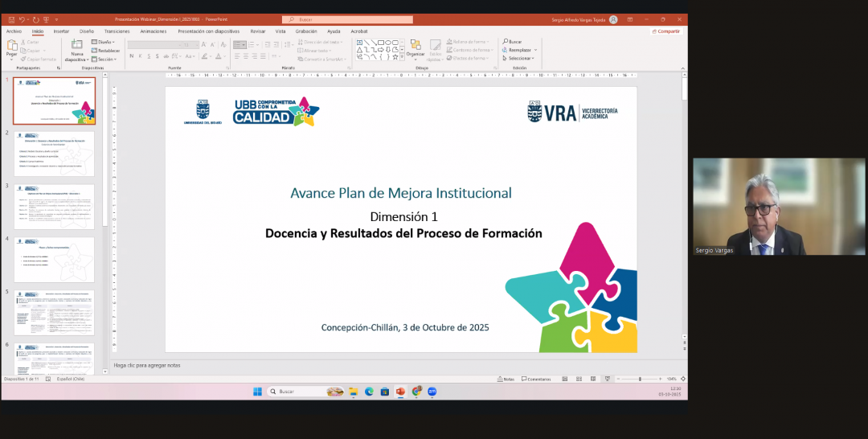This screenshot has width=868, height=439.
Task: Switch to Slide Sorter view
Action: [x=579, y=380]
